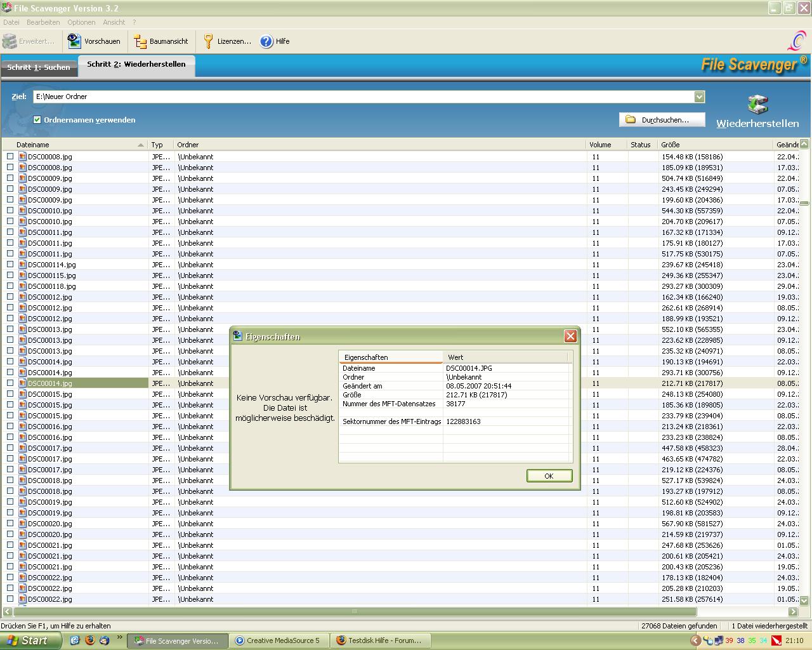Select Schritt 2: Wiederherstellen tab
This screenshot has width=812, height=650.
136,65
